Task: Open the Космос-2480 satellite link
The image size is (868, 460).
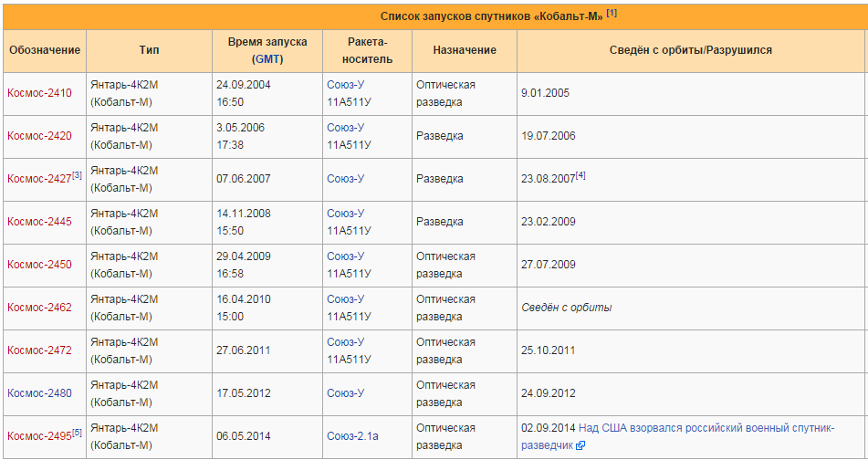Action: (39, 393)
